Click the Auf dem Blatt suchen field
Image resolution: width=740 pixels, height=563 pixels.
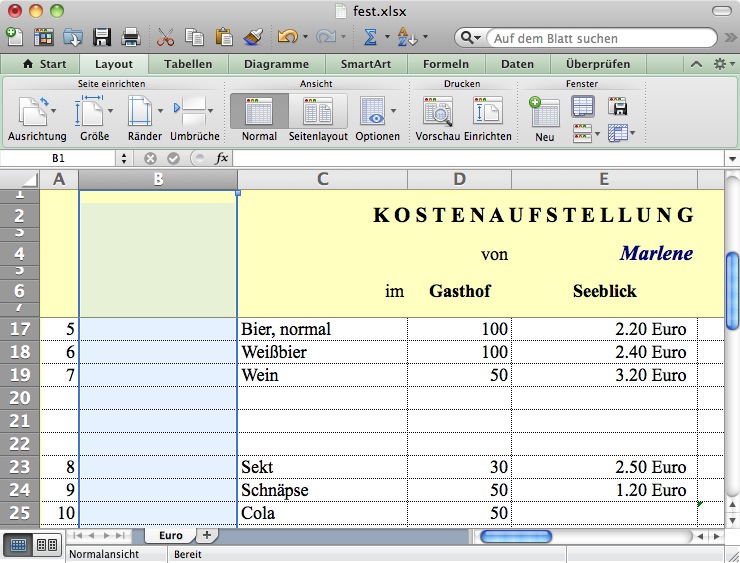point(600,38)
